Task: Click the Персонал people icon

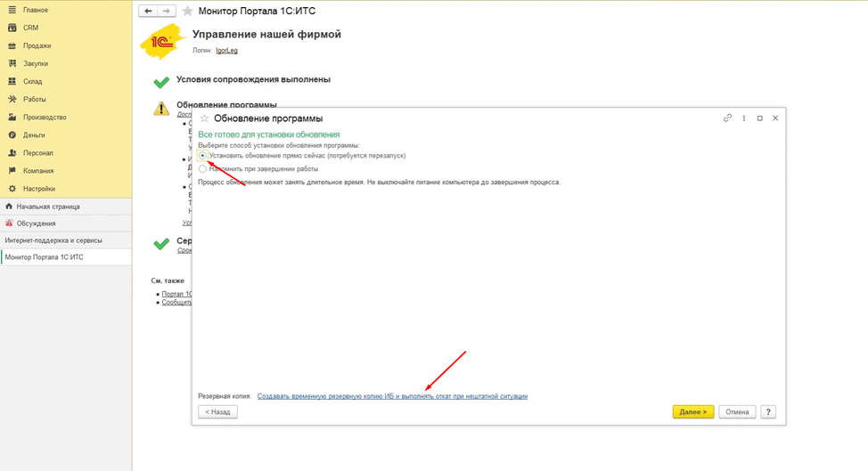Action: point(12,153)
